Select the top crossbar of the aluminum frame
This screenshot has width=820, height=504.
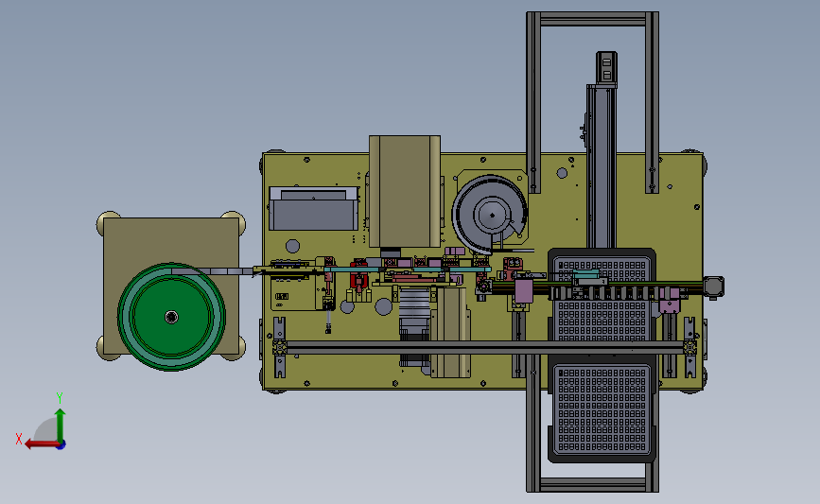point(592,19)
